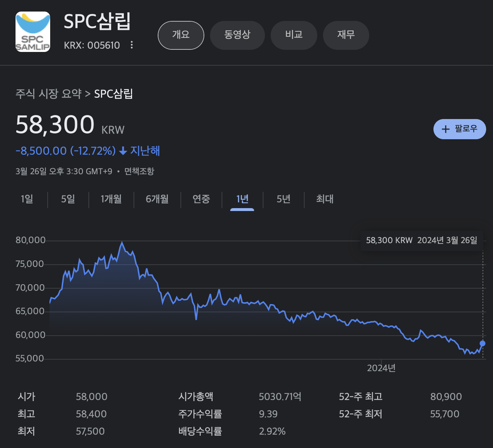Switch to the 동영상 tab
This screenshot has height=448, width=493.
click(237, 35)
